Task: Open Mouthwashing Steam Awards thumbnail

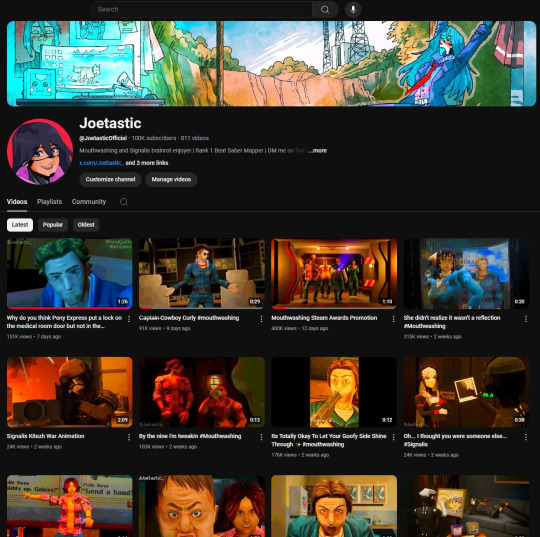Action: pos(334,273)
